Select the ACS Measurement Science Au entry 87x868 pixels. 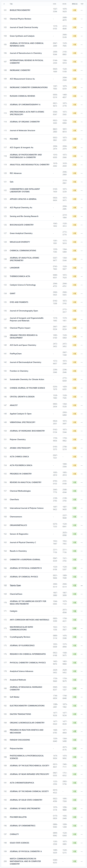pos(22,79)
